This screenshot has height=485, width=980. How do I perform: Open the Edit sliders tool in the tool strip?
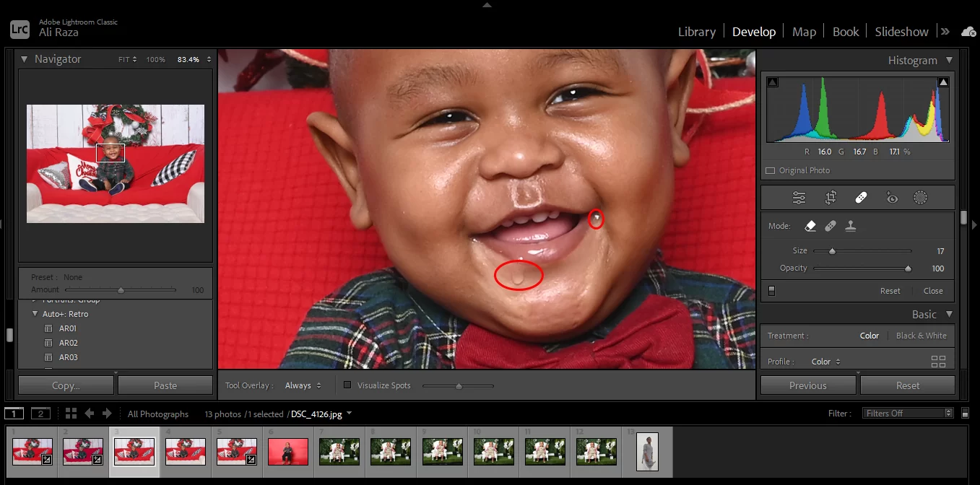[x=799, y=197]
